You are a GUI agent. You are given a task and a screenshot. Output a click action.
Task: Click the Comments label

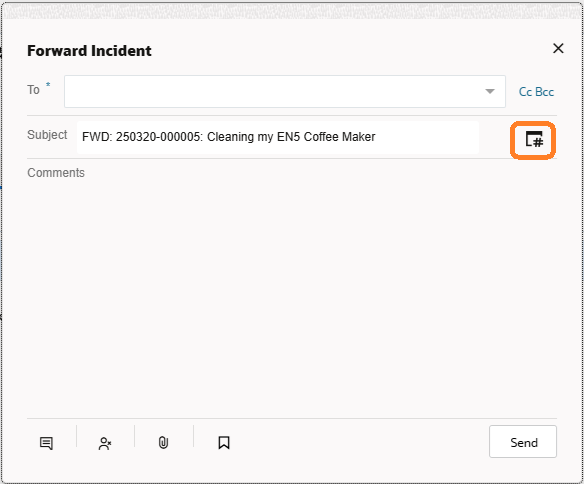[56, 173]
